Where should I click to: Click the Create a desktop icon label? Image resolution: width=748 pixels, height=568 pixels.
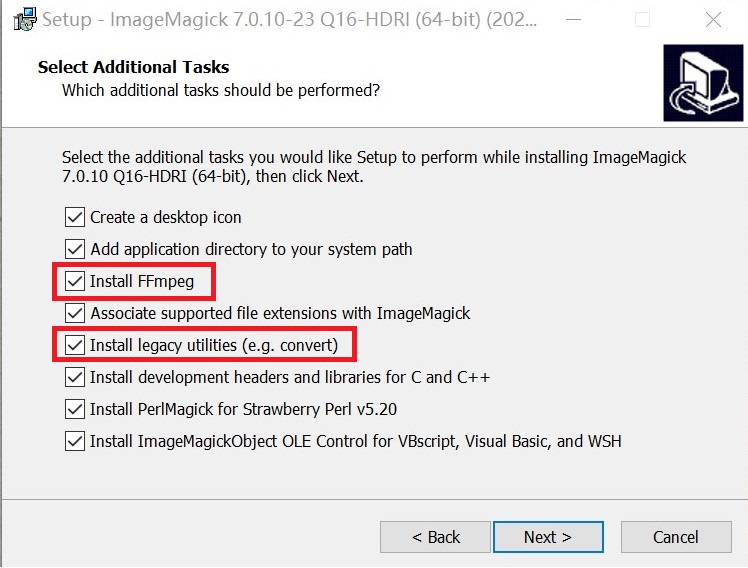click(x=166, y=217)
